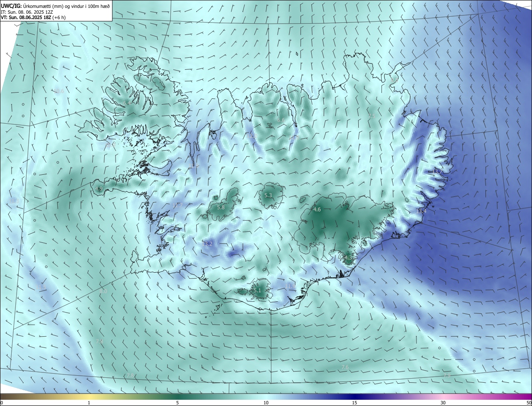Click the 0 tick on the color scale

pos(2,403)
